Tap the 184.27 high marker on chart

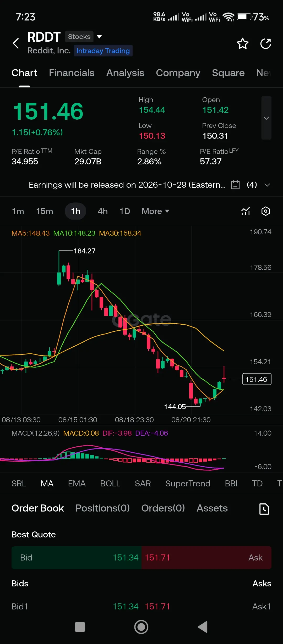(x=85, y=251)
